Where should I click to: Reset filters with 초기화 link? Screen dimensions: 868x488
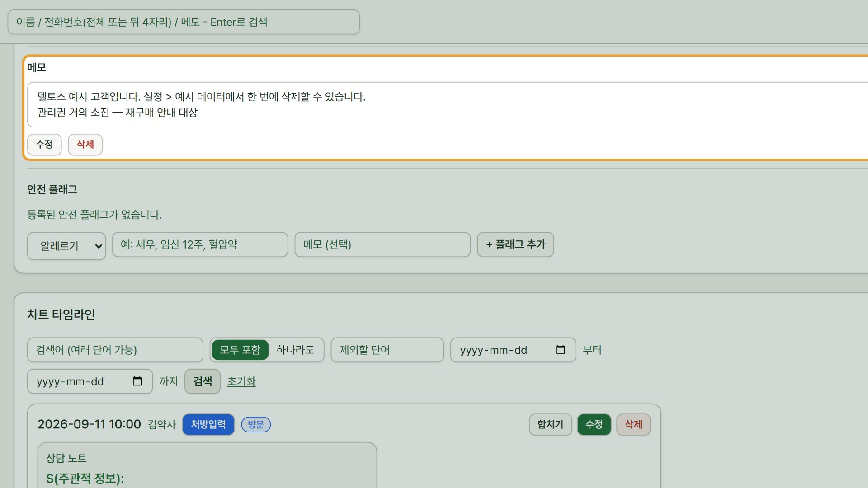(241, 381)
